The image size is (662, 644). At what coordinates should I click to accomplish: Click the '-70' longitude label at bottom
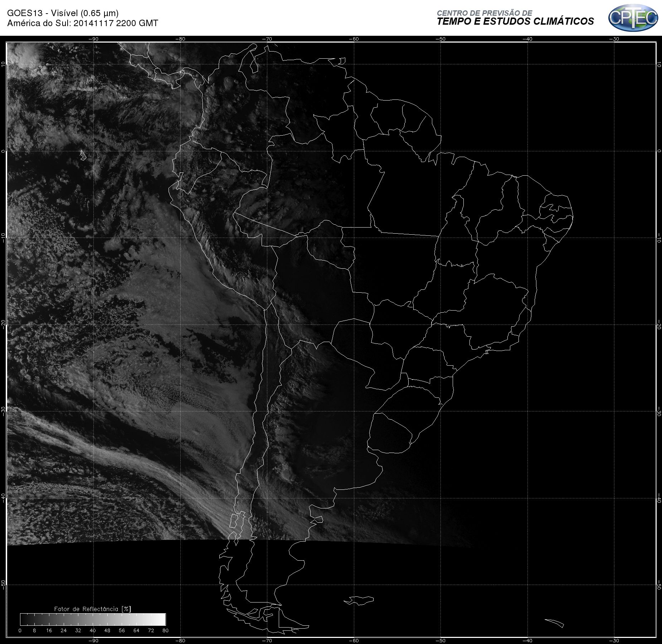pos(267,640)
